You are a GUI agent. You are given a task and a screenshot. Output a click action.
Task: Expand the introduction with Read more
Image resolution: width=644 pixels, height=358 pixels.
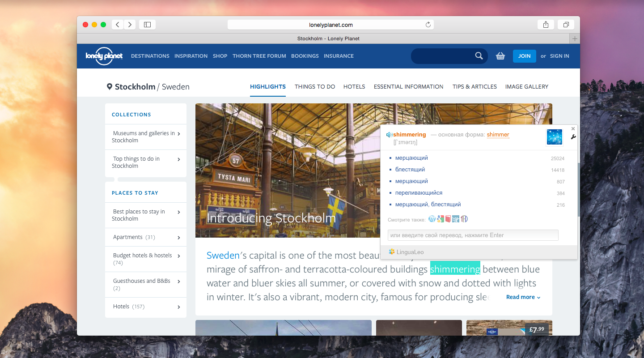(x=523, y=297)
